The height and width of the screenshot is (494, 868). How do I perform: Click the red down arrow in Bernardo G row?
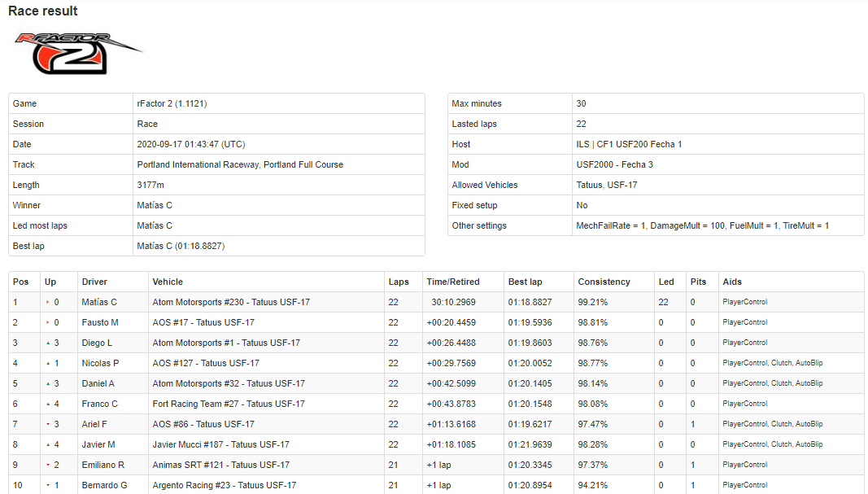pyautogui.click(x=48, y=485)
